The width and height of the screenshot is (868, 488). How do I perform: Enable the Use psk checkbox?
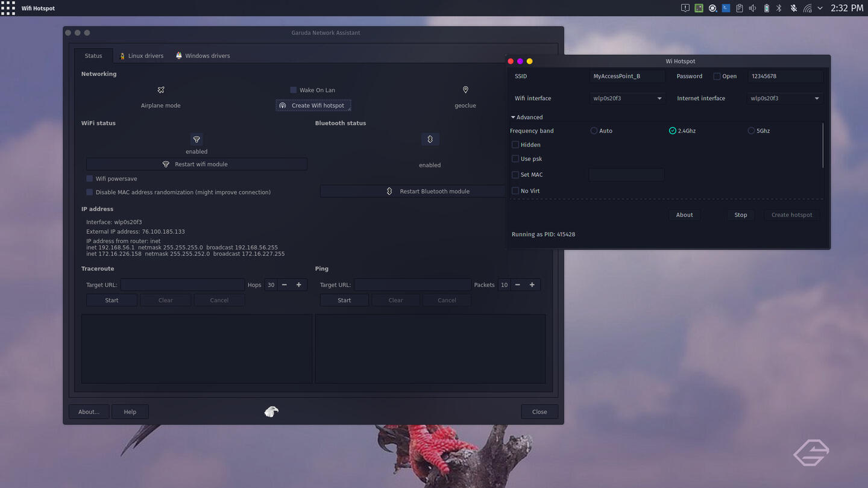pyautogui.click(x=515, y=159)
